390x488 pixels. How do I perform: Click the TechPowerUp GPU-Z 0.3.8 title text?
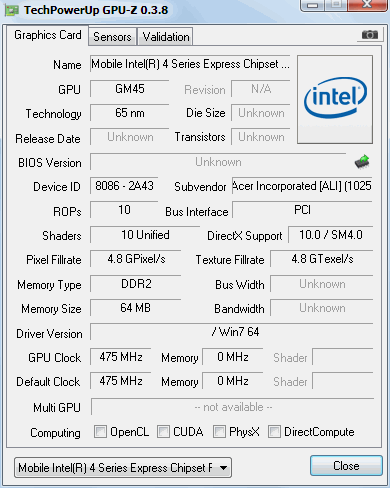coord(96,10)
